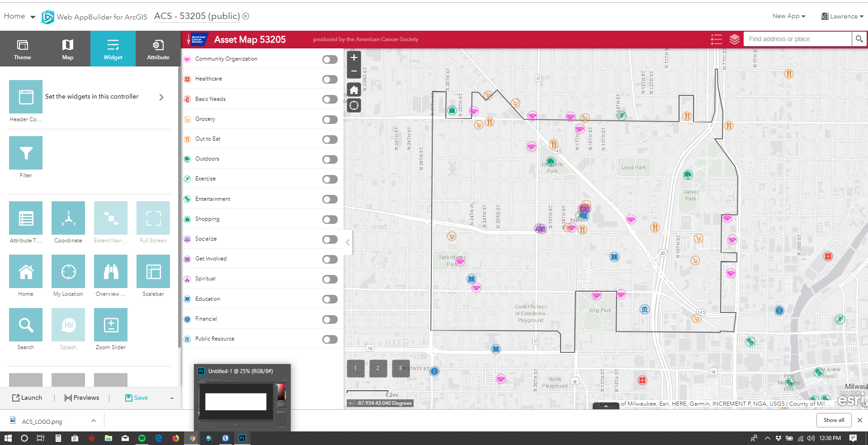Image resolution: width=868 pixels, height=445 pixels.
Task: Enable the Full Screen widget
Action: (x=153, y=218)
